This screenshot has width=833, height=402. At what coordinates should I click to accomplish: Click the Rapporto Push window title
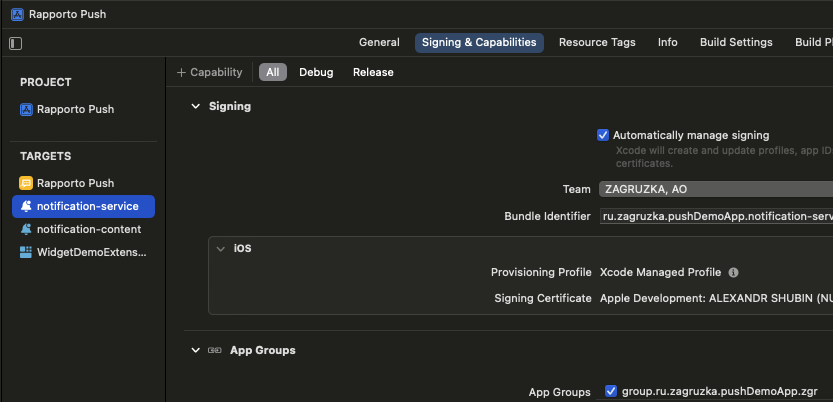pyautogui.click(x=67, y=14)
